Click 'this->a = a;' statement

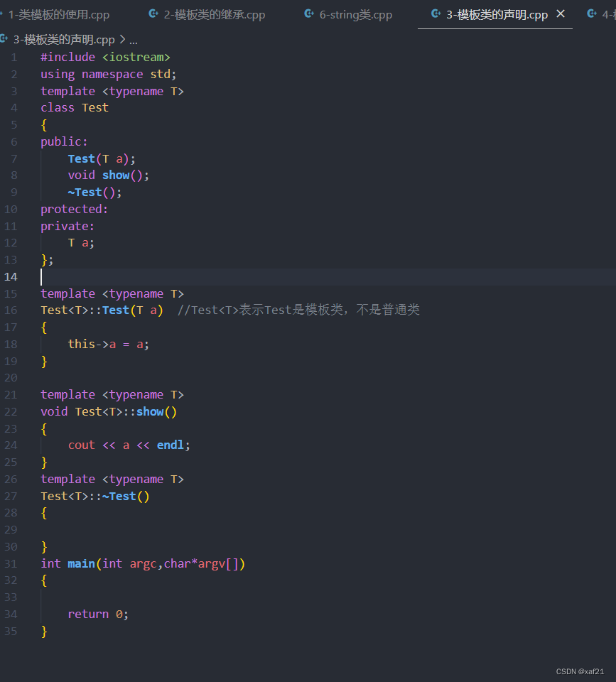108,344
